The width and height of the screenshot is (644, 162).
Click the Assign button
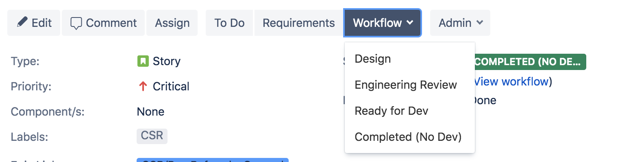tap(172, 23)
